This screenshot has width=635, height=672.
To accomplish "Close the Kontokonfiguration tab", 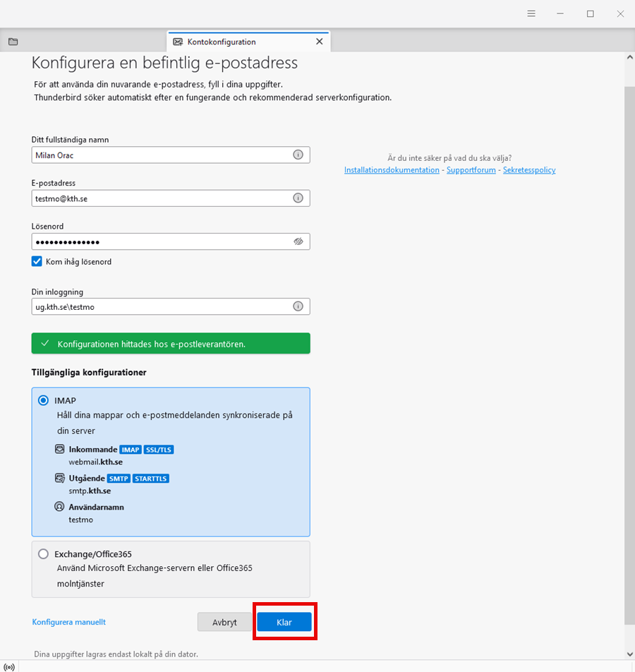I will coord(319,42).
